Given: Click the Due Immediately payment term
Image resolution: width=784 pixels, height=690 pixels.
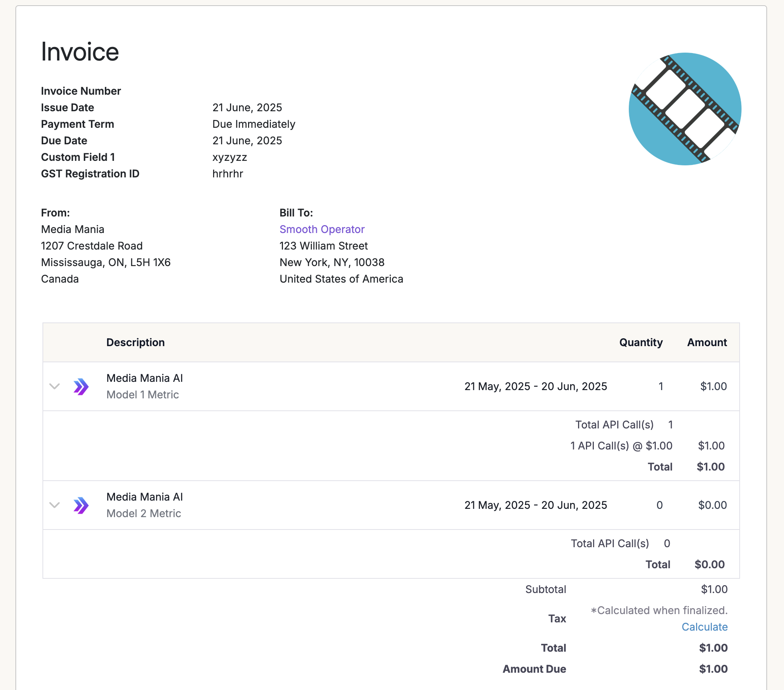Looking at the screenshot, I should click(254, 124).
